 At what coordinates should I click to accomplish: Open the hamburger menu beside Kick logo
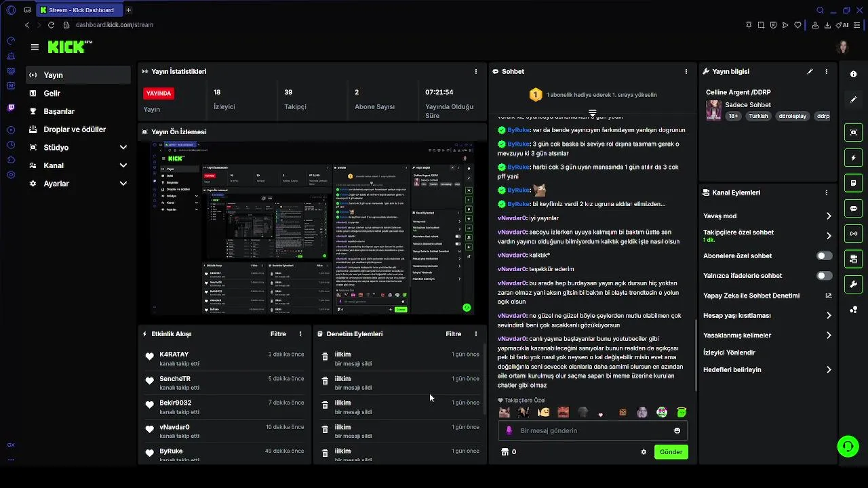[x=35, y=47]
